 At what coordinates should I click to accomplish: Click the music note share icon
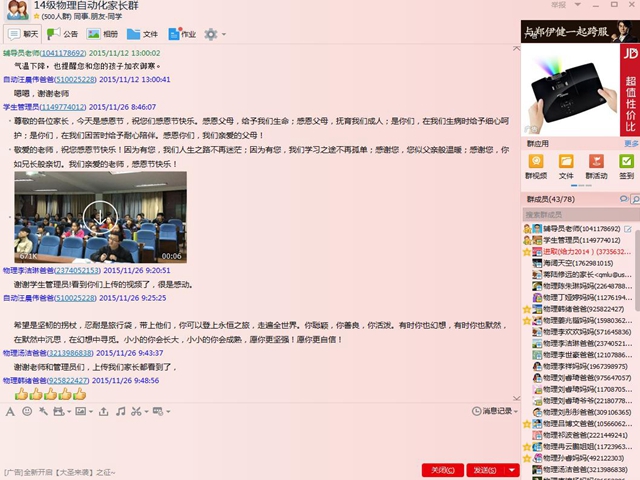120,411
